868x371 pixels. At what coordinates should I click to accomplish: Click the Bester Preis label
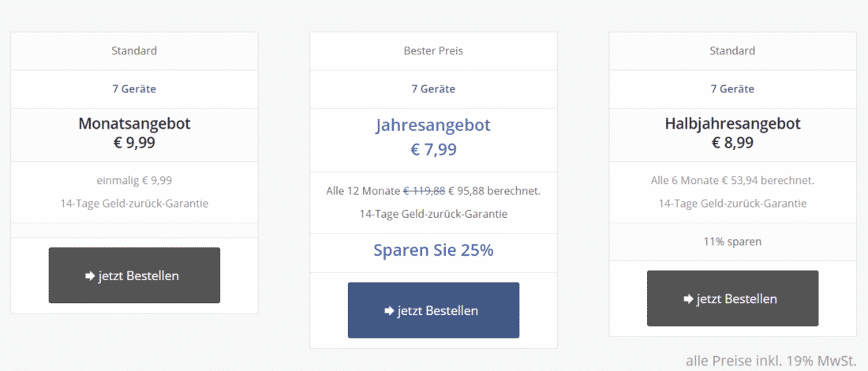click(433, 51)
